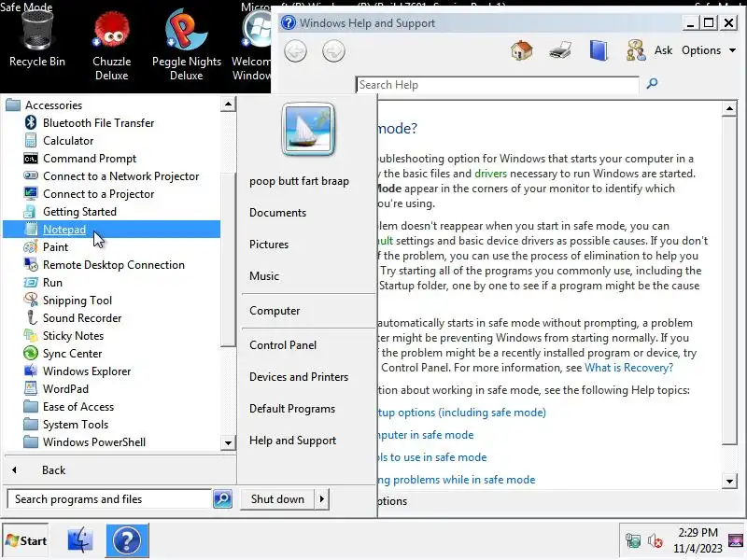Click the Ask button in Help

(663, 50)
